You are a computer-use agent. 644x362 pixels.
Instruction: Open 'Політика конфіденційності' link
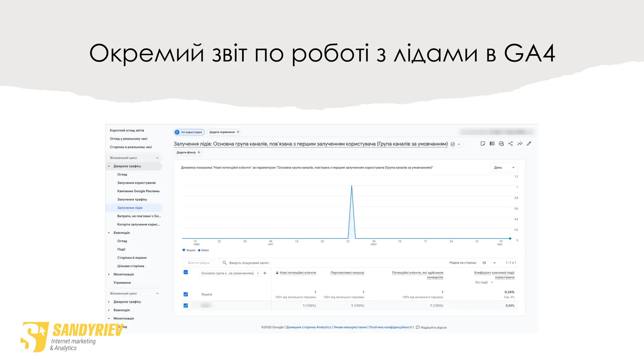pyautogui.click(x=391, y=327)
